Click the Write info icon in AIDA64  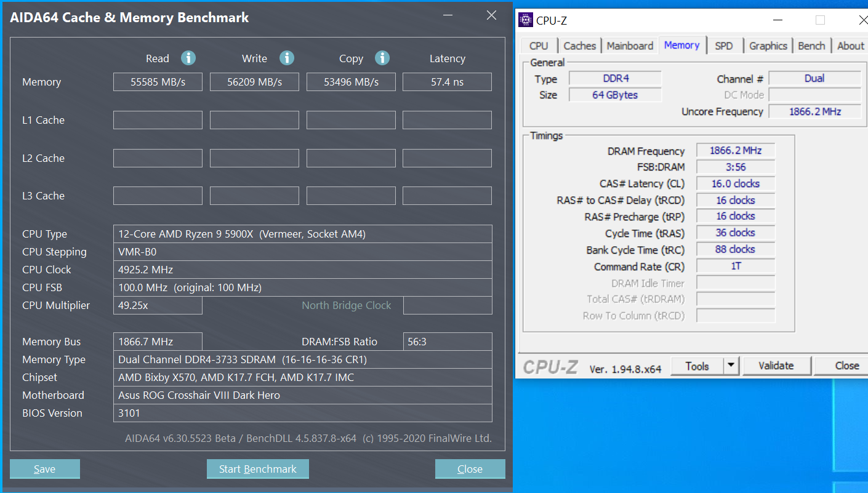click(287, 58)
